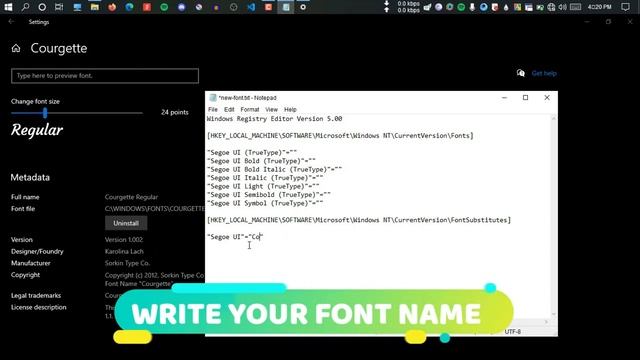The width and height of the screenshot is (640, 360).
Task: Click the Fonts registry key path line
Action: (x=340, y=136)
